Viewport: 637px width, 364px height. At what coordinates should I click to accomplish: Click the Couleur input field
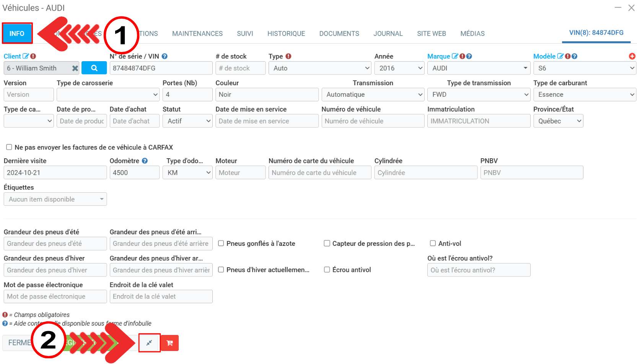click(267, 94)
